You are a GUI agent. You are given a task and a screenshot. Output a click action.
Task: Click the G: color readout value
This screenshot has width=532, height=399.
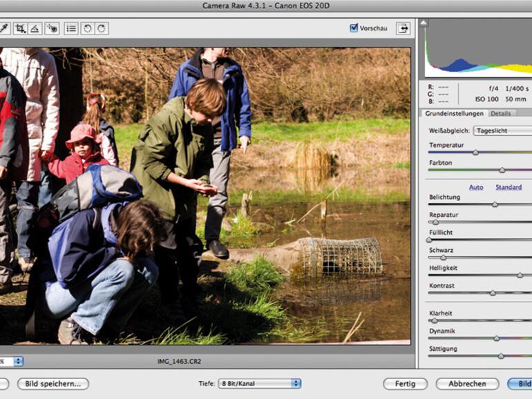[443, 95]
